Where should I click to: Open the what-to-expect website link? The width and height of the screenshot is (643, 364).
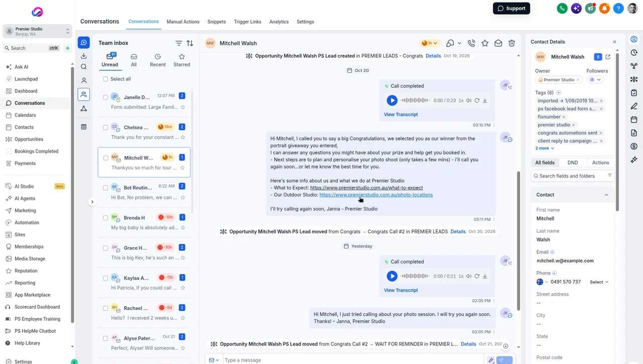[367, 188]
